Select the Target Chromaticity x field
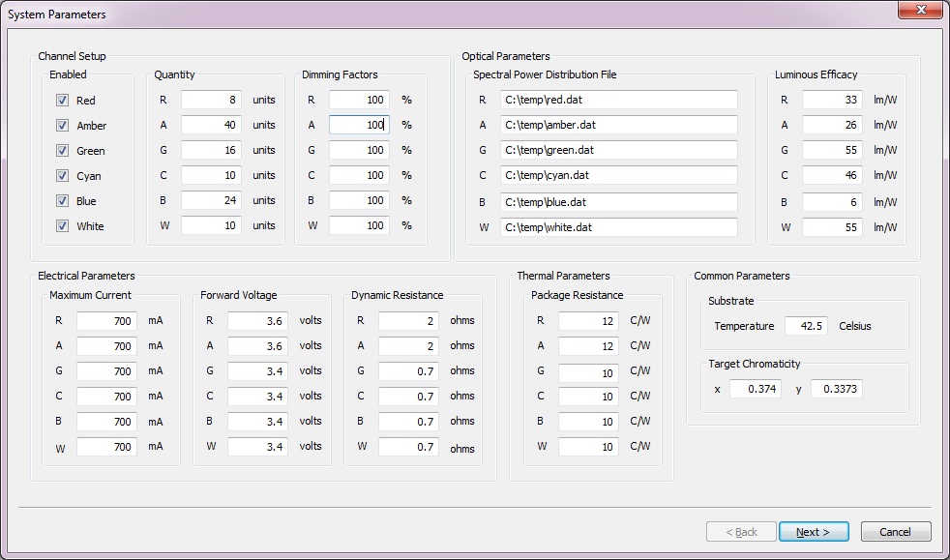This screenshot has width=950, height=560. coord(756,389)
